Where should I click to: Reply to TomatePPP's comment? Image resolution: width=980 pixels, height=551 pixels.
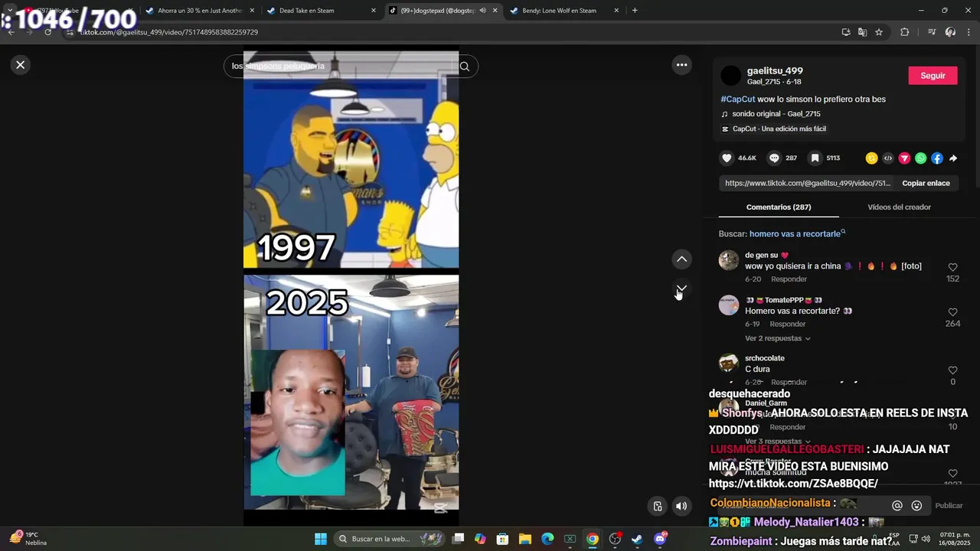click(x=787, y=324)
